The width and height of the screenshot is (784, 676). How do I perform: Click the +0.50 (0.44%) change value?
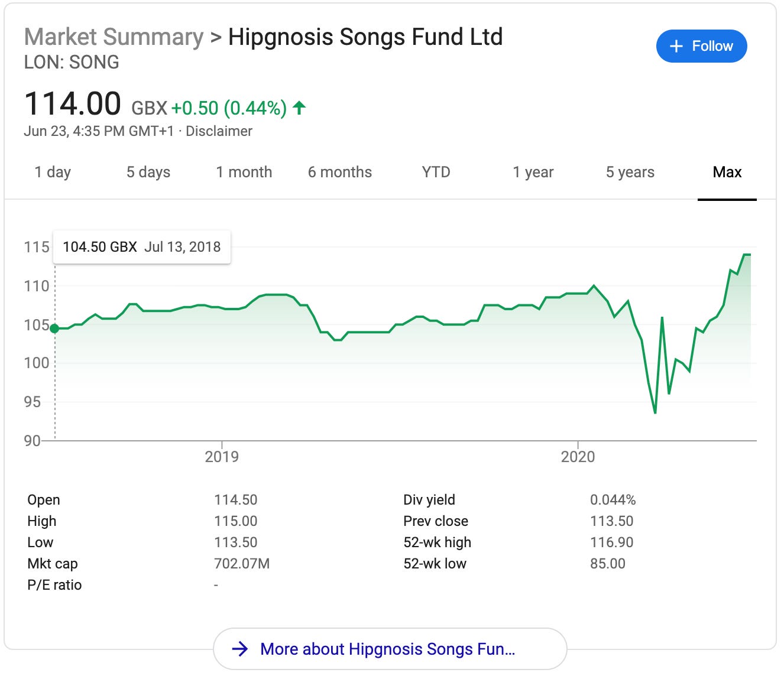[229, 108]
